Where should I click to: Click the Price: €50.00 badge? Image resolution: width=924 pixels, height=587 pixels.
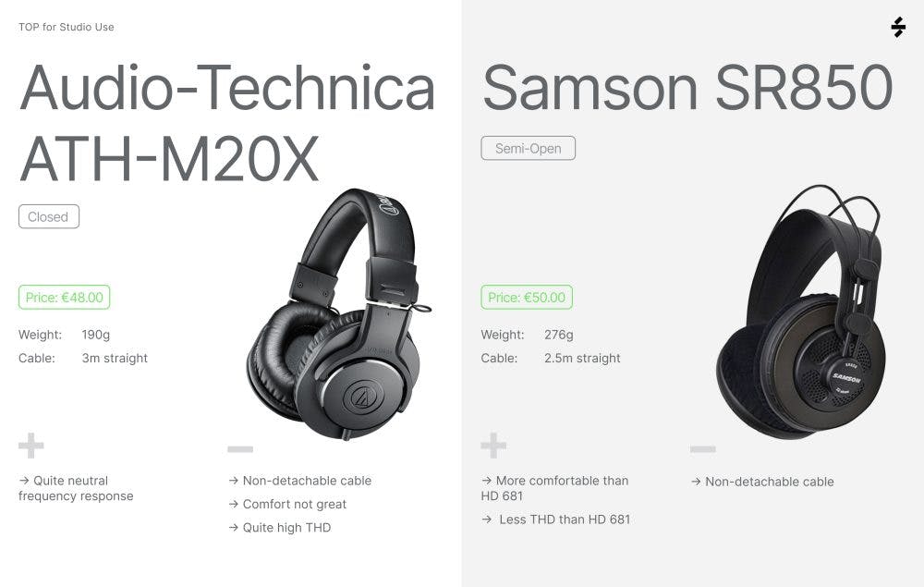click(x=527, y=298)
